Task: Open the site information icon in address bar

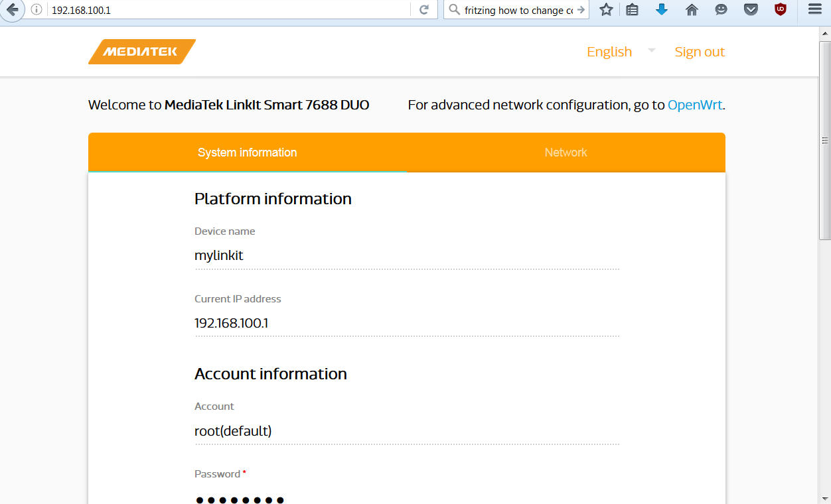Action: pos(37,10)
